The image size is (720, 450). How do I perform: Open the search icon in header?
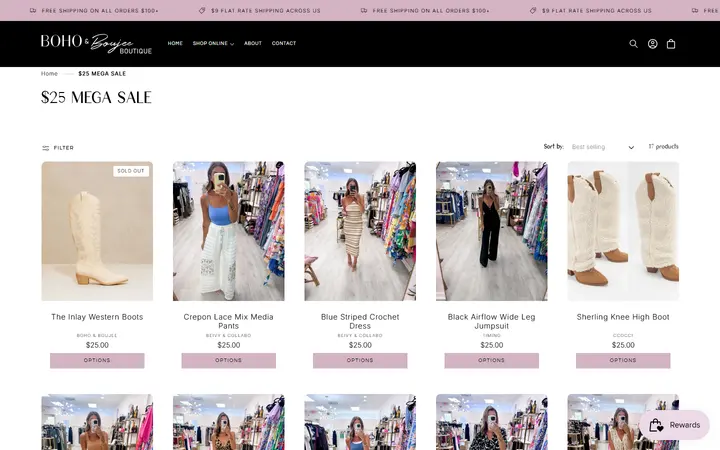coord(633,44)
